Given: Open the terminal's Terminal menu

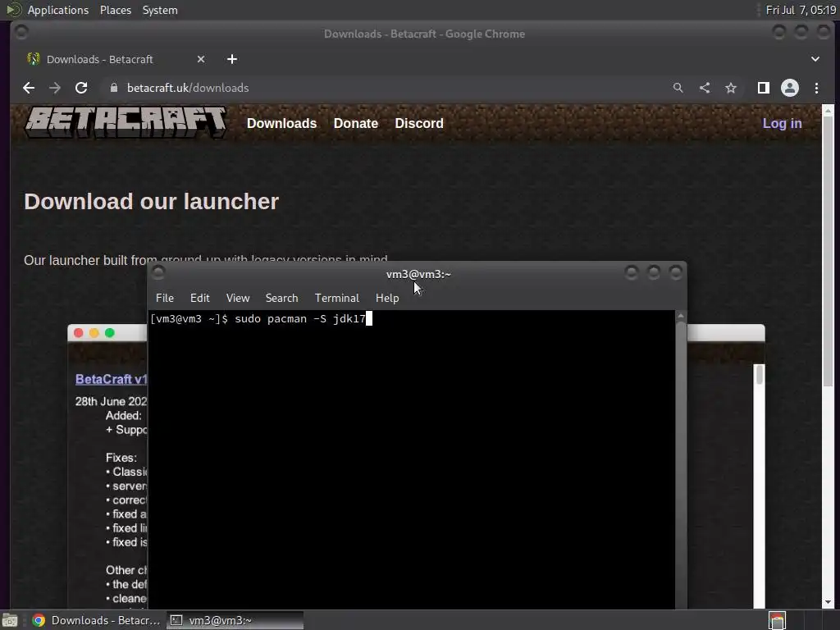Looking at the screenshot, I should tap(337, 298).
